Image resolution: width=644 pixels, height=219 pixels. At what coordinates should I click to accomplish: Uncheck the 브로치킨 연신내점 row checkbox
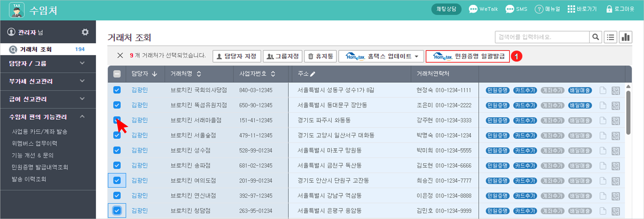point(117,195)
